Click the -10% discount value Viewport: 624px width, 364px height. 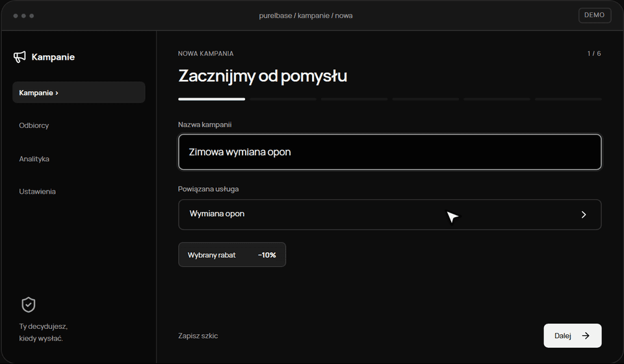click(267, 255)
